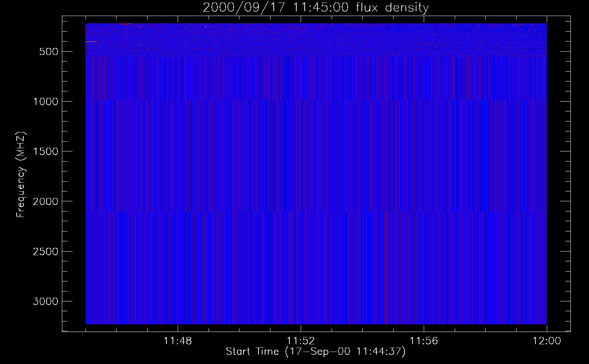Click "(MHZ)" in the y-axis label
Viewport: 589px width, 364px height.
pyautogui.click(x=21, y=146)
